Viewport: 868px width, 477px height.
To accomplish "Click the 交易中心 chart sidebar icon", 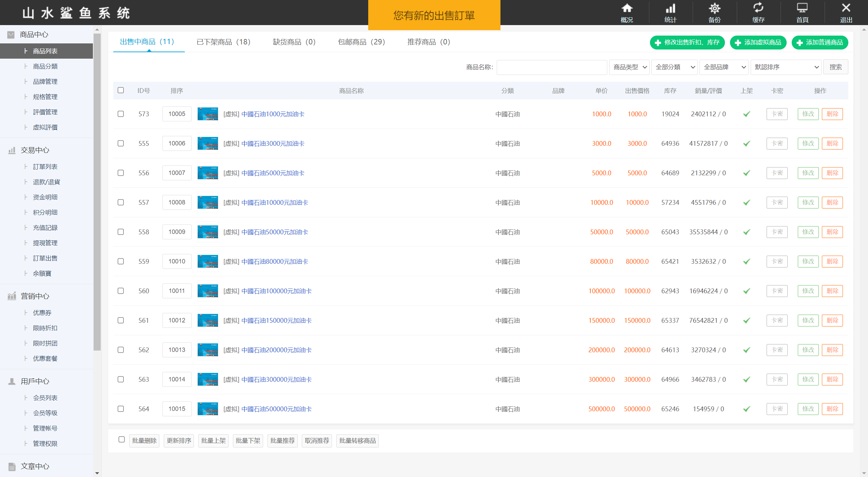I will click(x=12, y=150).
